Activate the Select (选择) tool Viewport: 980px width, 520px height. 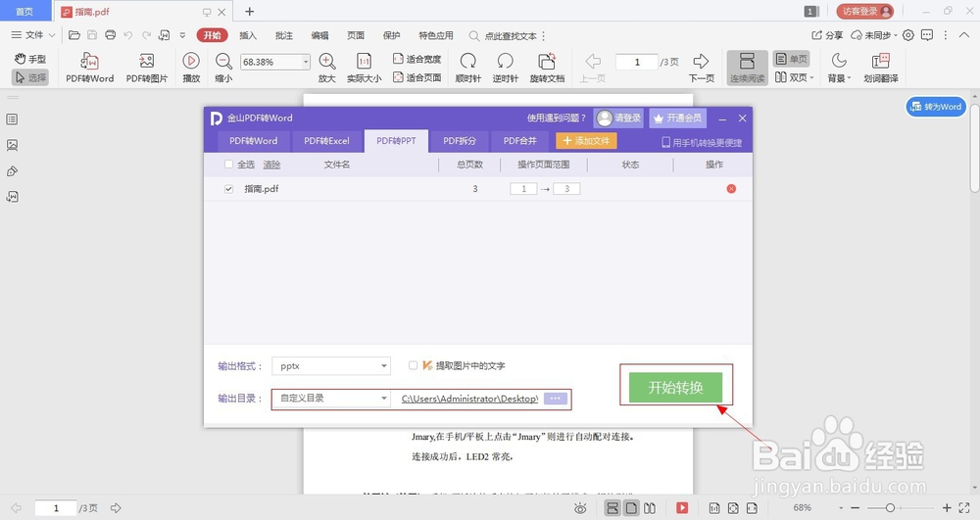(x=30, y=77)
